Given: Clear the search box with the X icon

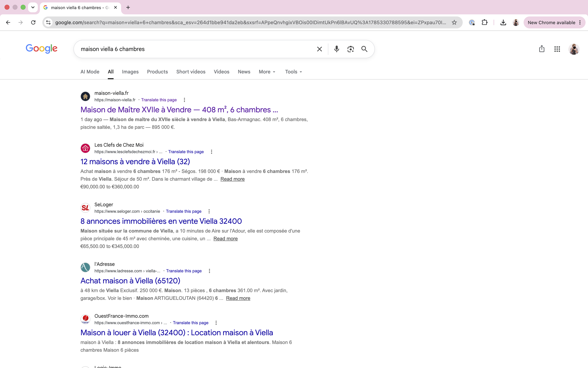Looking at the screenshot, I should (x=320, y=49).
